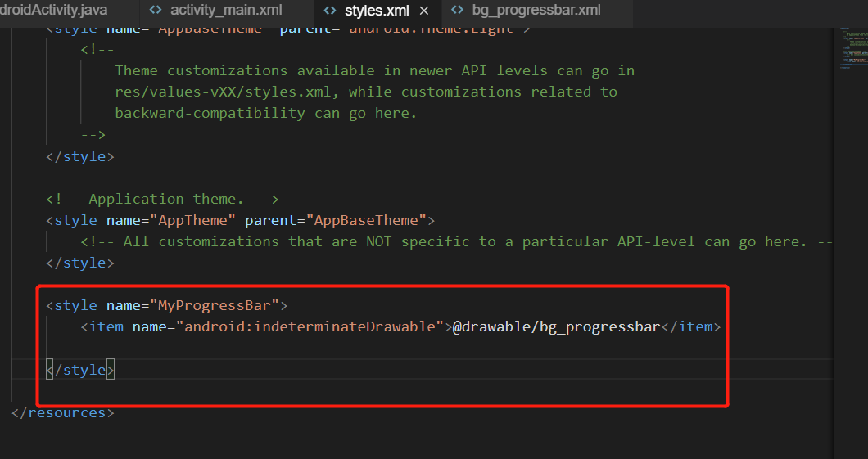Click the code minimap preview
868x459 pixels.
point(853,47)
